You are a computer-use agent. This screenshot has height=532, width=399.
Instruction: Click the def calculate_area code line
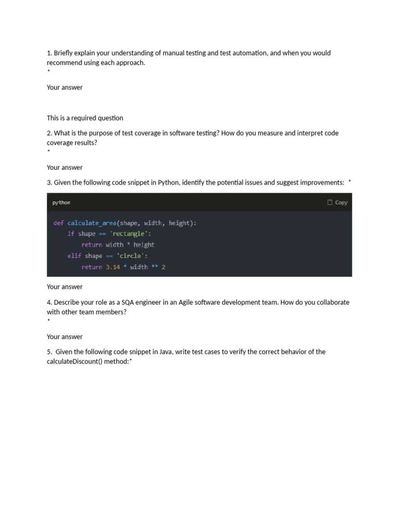[125, 223]
